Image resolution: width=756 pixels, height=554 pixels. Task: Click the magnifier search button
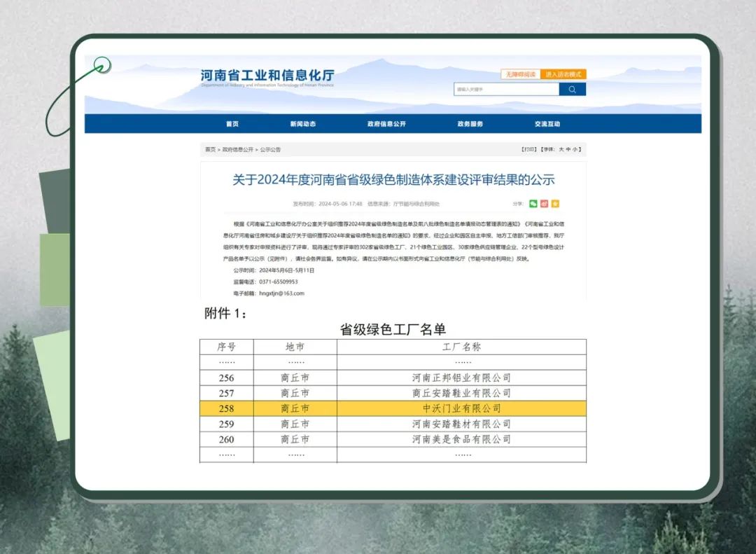pyautogui.click(x=573, y=89)
